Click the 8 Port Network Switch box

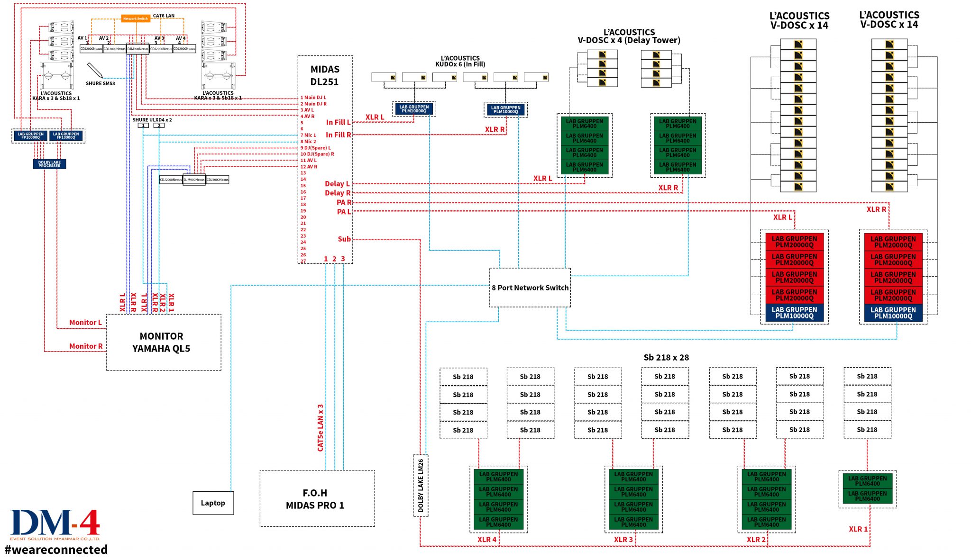tap(530, 288)
